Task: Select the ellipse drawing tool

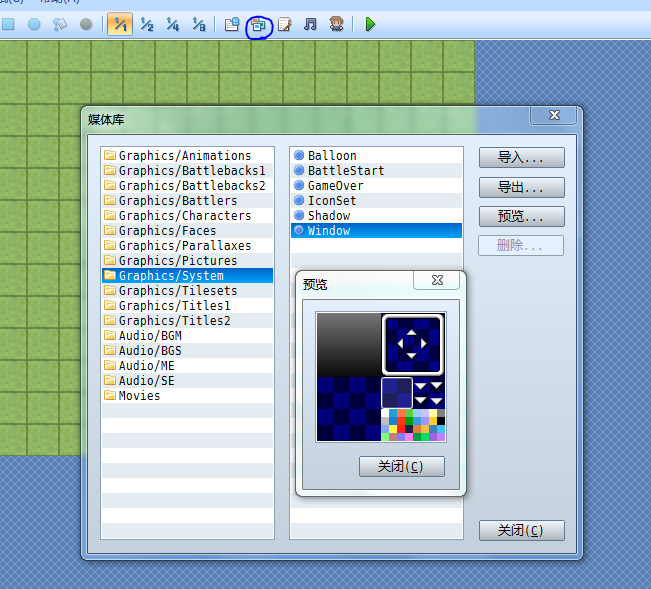Action: [34, 24]
